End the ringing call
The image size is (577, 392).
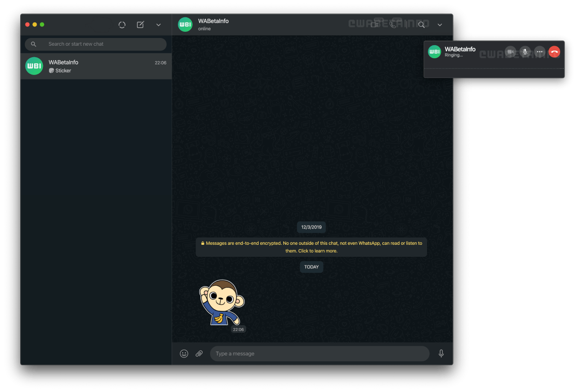(x=554, y=51)
